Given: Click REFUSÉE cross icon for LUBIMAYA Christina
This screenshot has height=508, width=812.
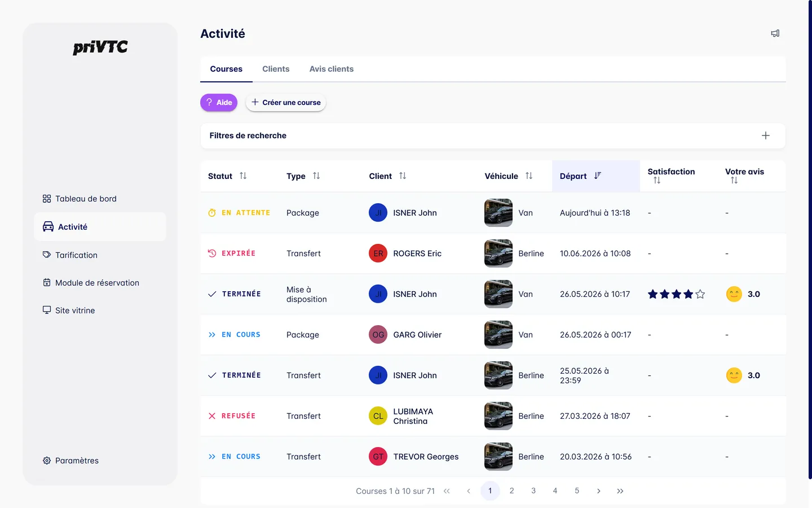Looking at the screenshot, I should pyautogui.click(x=212, y=416).
